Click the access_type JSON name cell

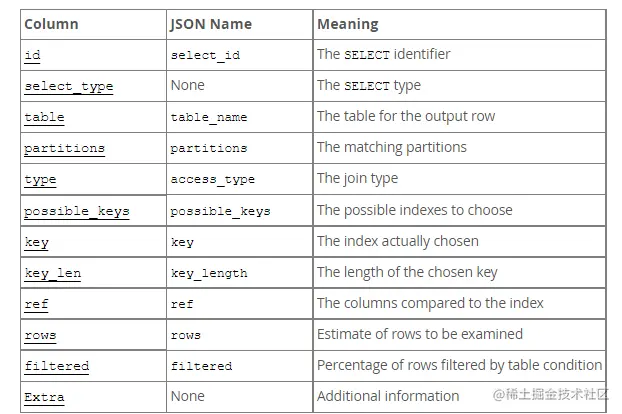[x=240, y=179]
